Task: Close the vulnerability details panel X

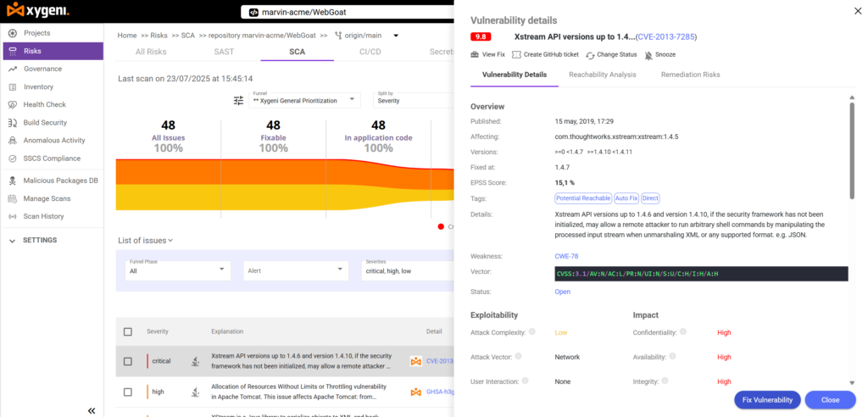Action: (858, 11)
